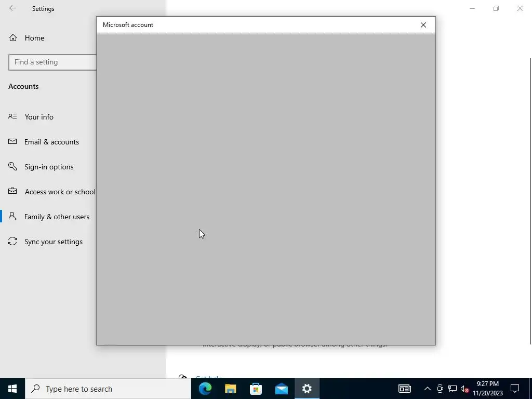Go back using Settings back arrow
Screen dimensions: 532x399
pos(12,8)
